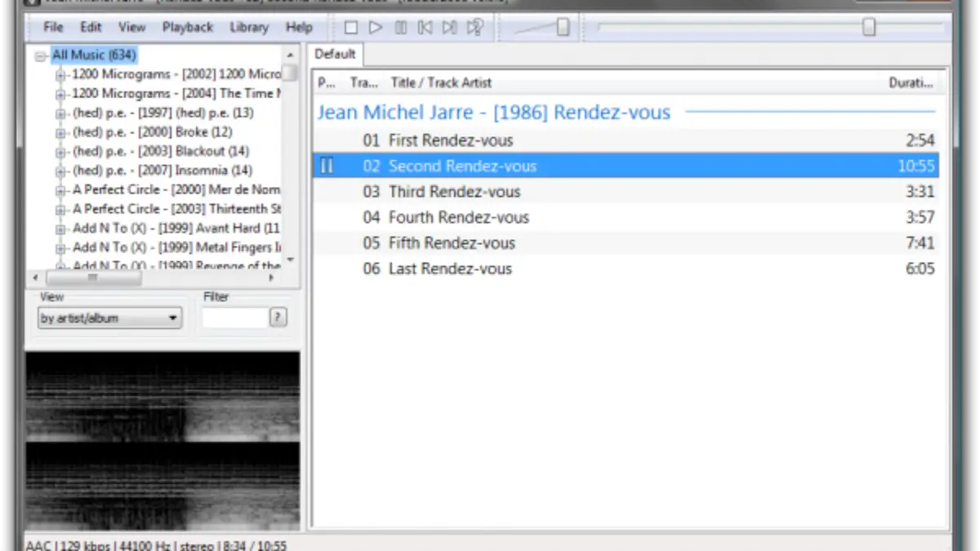The height and width of the screenshot is (551, 980).
Task: Click the library tree's horizontal scrollbar thumb
Action: (93, 278)
